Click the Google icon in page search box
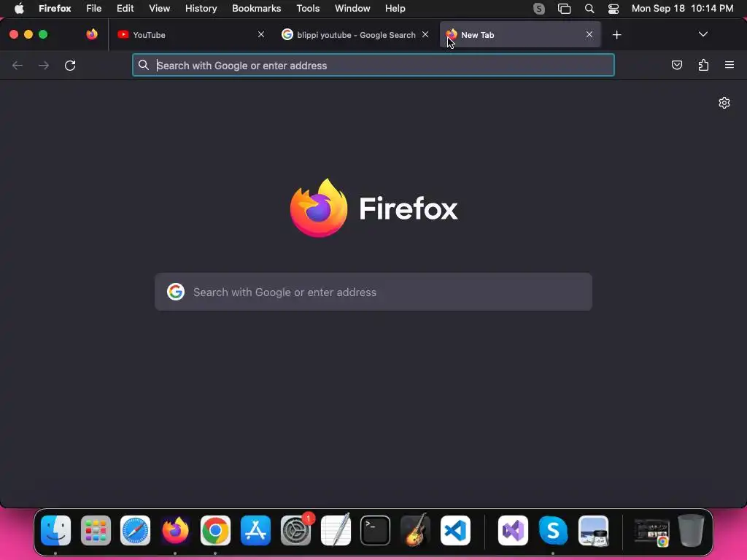This screenshot has height=560, width=747. coord(176,292)
